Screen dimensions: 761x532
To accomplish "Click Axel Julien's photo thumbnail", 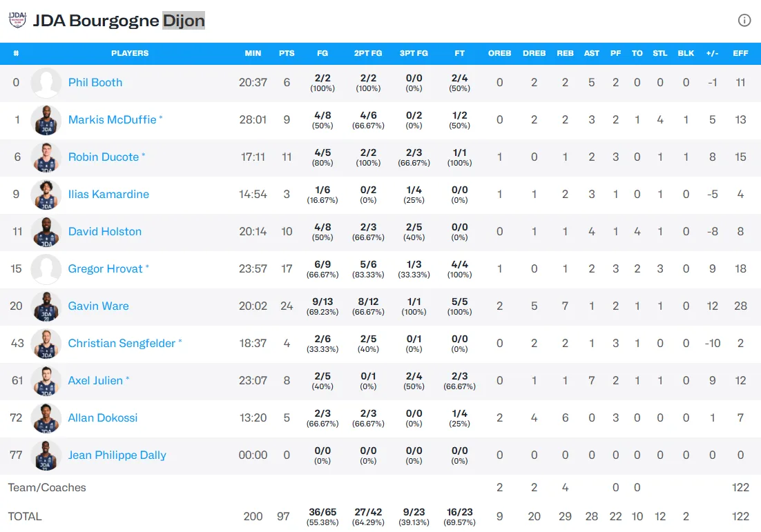I will pyautogui.click(x=46, y=381).
